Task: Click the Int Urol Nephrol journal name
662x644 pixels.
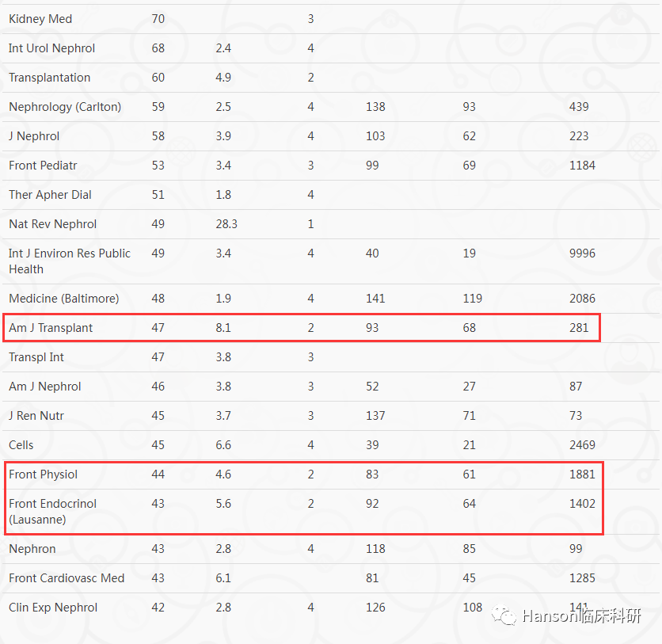Action: (51, 48)
